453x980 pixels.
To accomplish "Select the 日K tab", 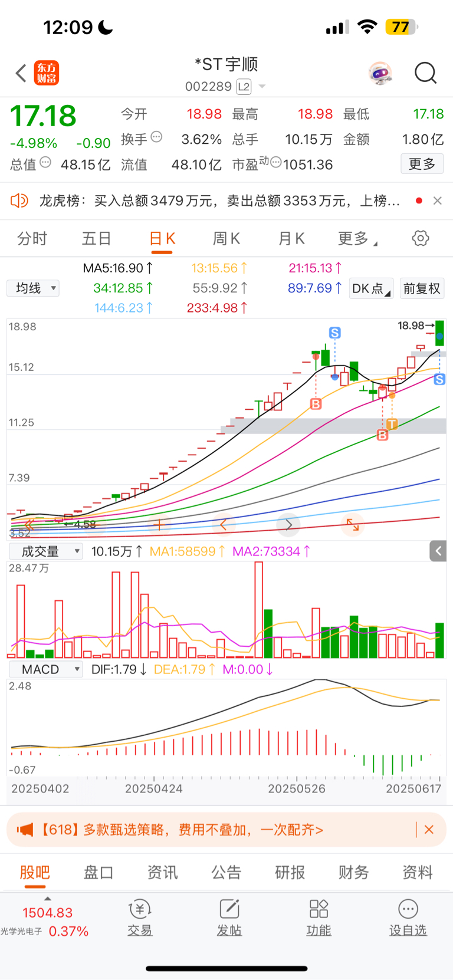I will coord(162,238).
